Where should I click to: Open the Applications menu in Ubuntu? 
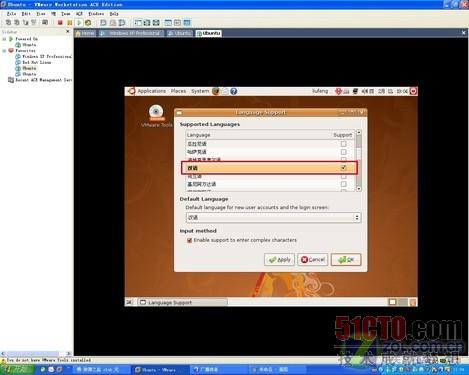click(151, 91)
